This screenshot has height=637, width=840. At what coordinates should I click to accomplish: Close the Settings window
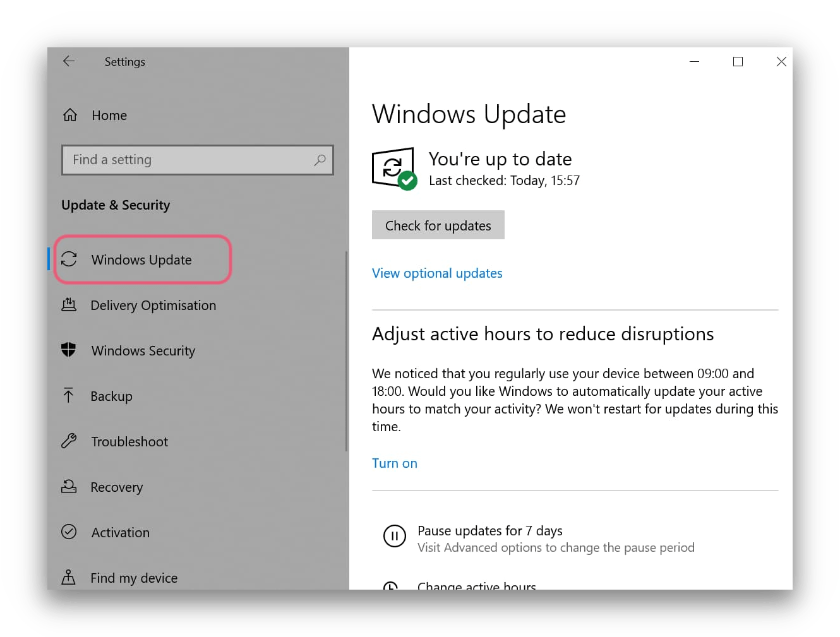tap(781, 61)
